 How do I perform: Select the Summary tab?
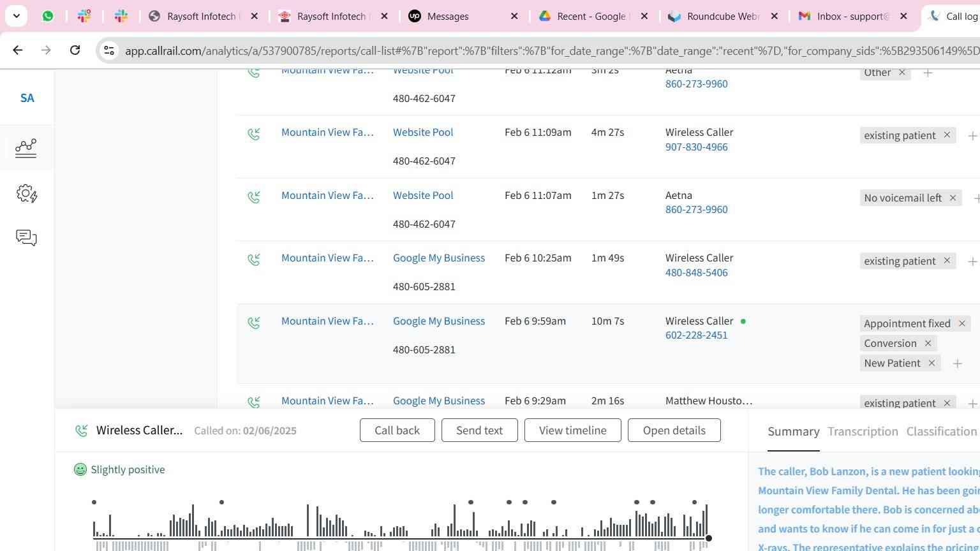tap(793, 432)
